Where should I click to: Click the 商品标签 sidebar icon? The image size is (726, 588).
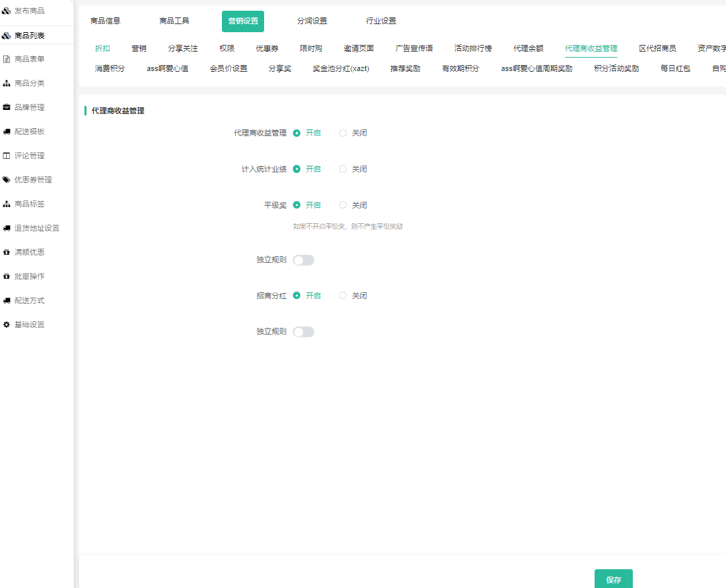pyautogui.click(x=7, y=204)
